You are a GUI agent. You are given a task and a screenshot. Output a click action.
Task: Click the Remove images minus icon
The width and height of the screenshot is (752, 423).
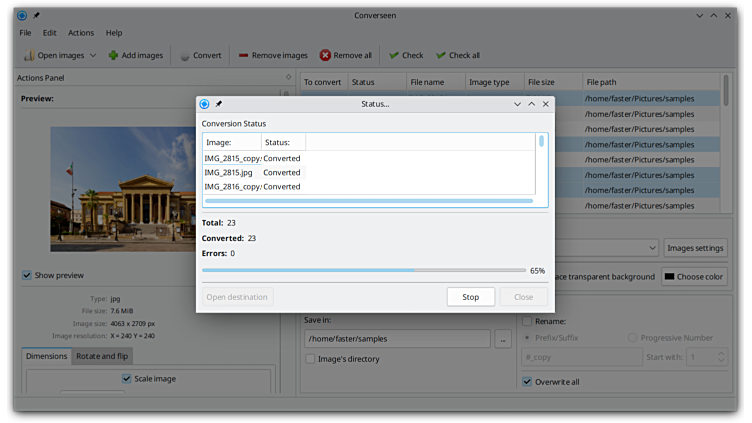click(x=243, y=56)
